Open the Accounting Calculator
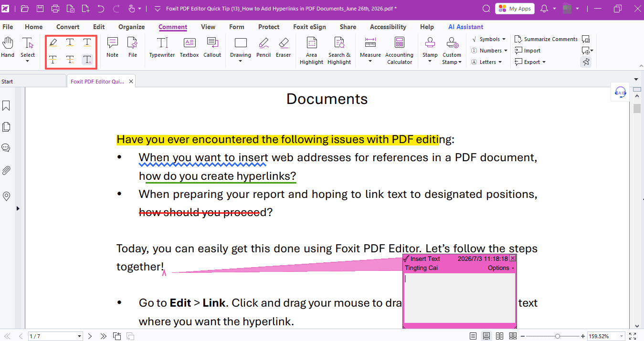 pyautogui.click(x=400, y=51)
